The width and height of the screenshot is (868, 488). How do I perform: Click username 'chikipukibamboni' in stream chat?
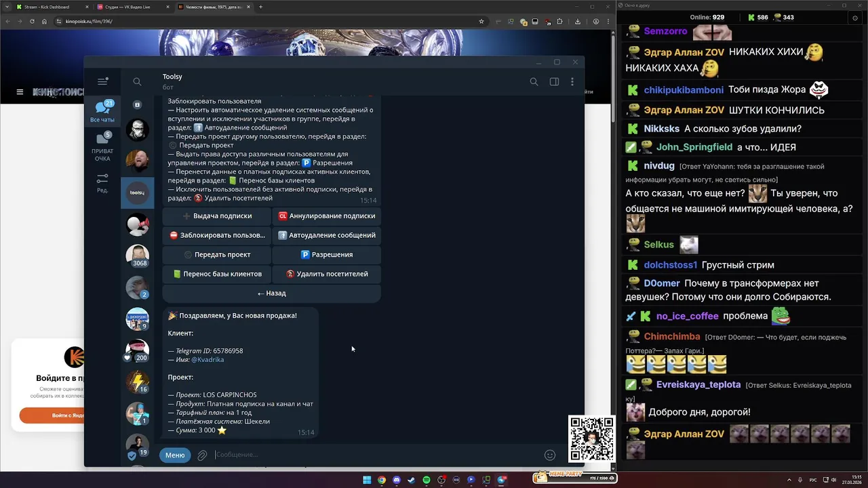point(683,89)
